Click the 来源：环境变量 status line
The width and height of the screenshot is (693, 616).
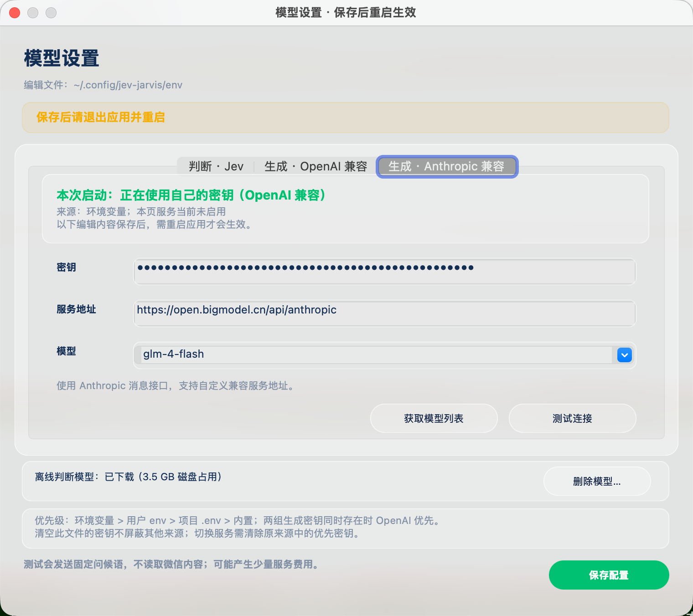pos(141,212)
